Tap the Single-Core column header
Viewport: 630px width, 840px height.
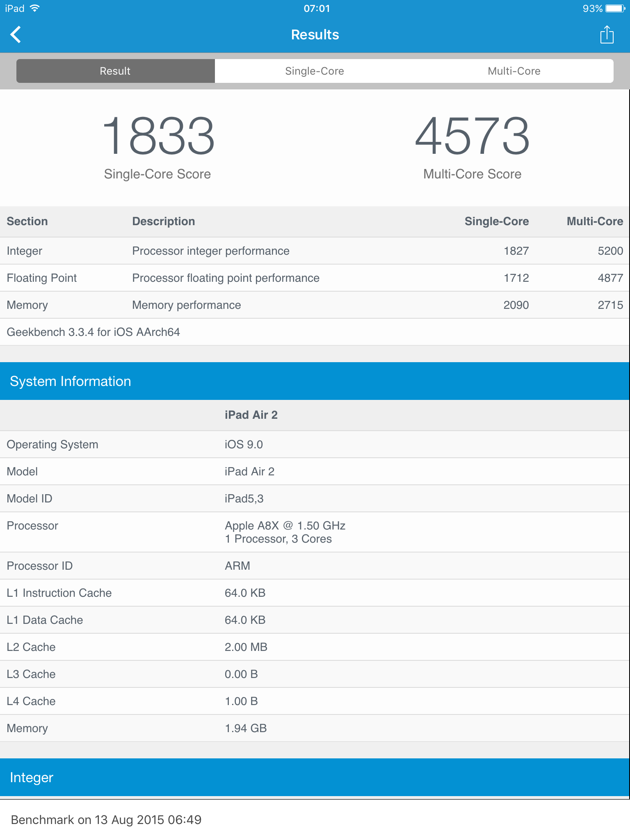[497, 221]
